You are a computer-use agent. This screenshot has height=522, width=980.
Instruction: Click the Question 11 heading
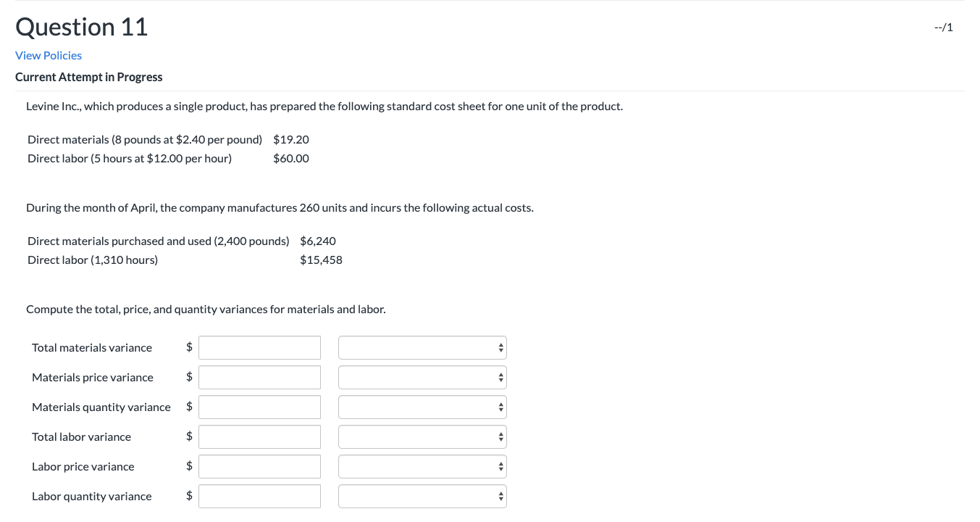(81, 27)
